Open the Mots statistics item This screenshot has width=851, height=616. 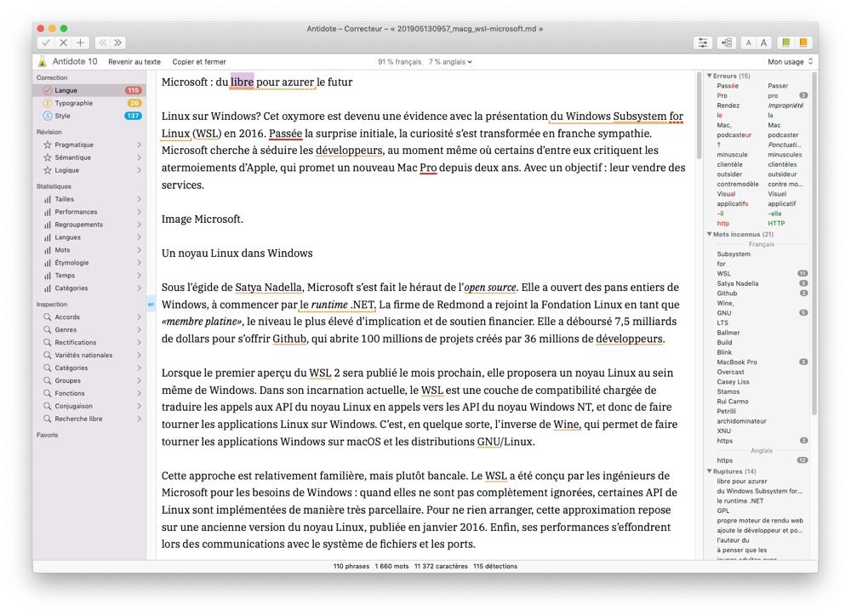coord(89,250)
